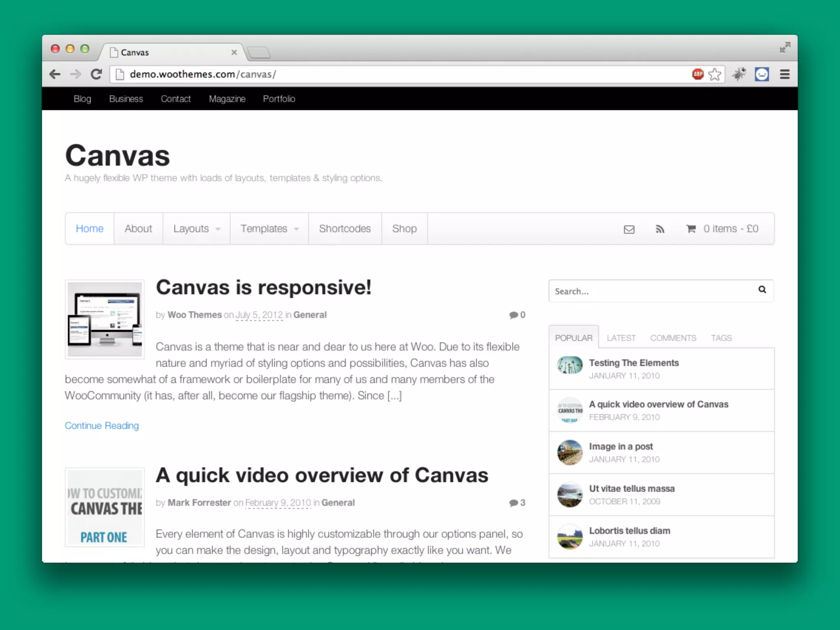Viewport: 840px width, 630px height.
Task: Open the Canvas is responsive thumbnail
Action: point(105,319)
